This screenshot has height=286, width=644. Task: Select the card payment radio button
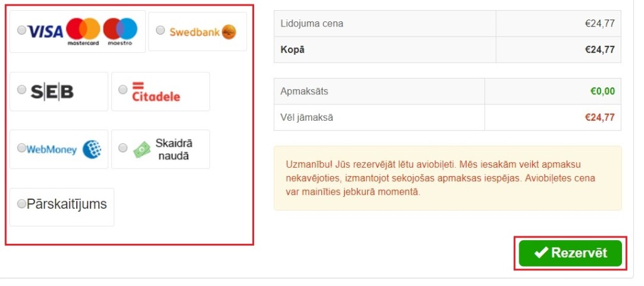[x=22, y=30]
